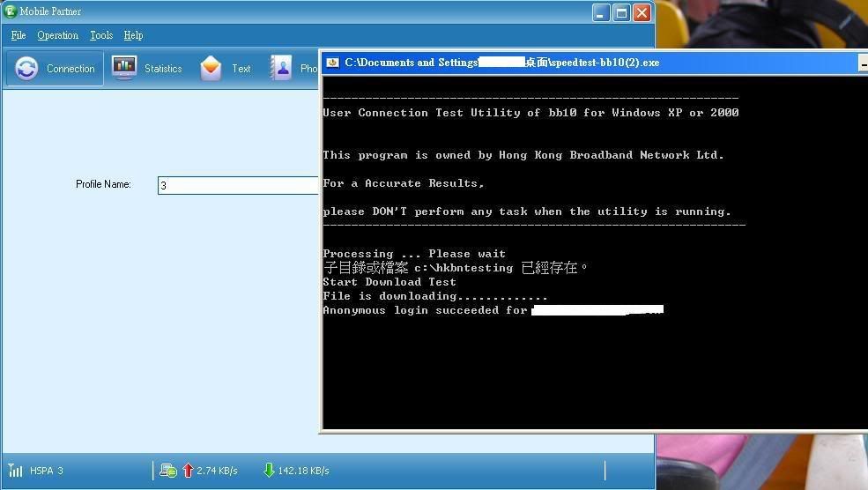868x490 pixels.
Task: Click the speedtest console window system icon
Action: 332,63
